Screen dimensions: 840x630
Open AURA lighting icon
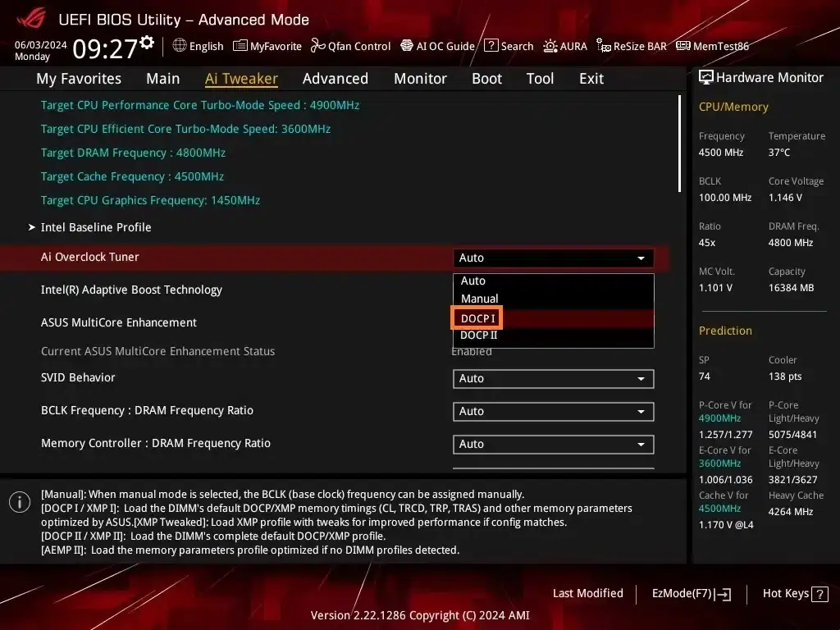click(550, 46)
